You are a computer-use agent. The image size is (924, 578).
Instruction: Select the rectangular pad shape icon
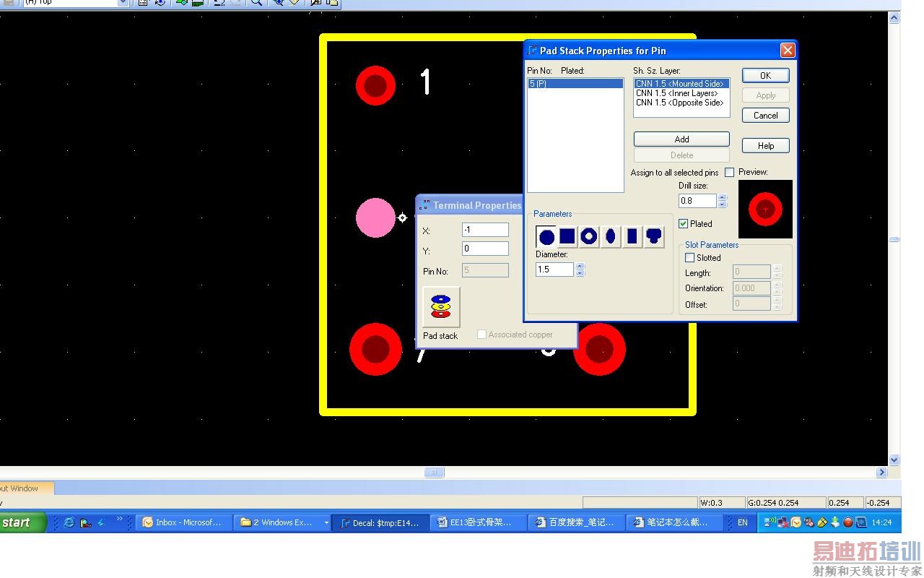click(632, 236)
